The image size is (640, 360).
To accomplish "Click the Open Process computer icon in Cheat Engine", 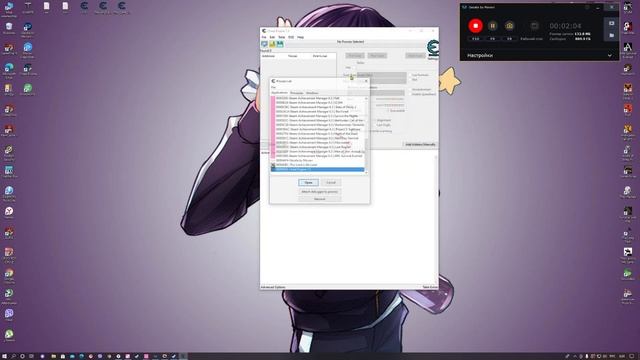I will [264, 44].
